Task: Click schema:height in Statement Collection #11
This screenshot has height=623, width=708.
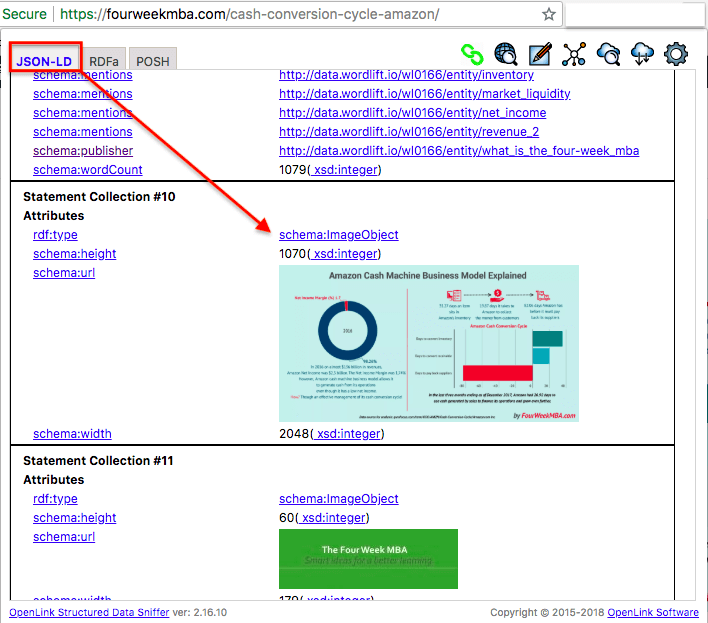Action: (x=75, y=517)
